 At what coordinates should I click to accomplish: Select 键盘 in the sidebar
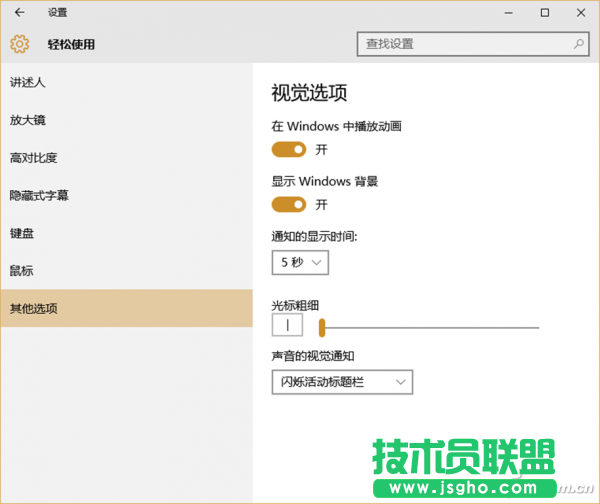tap(22, 233)
